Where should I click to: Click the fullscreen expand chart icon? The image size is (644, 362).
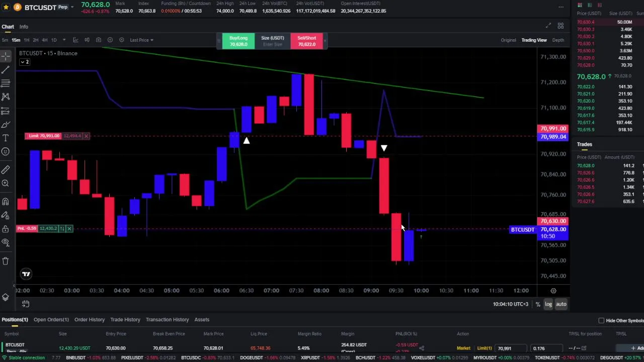(x=548, y=26)
